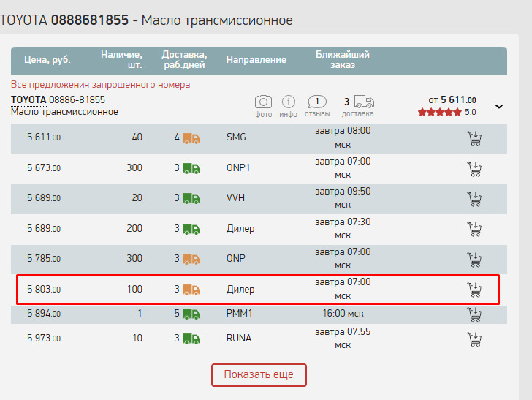Click the orange truck in 5 803.00 Дилер row
532x400 pixels.
click(191, 290)
